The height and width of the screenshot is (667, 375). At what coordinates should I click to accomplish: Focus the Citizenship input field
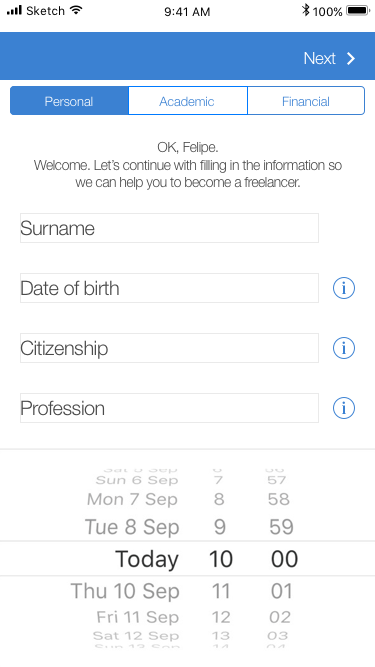tap(169, 348)
